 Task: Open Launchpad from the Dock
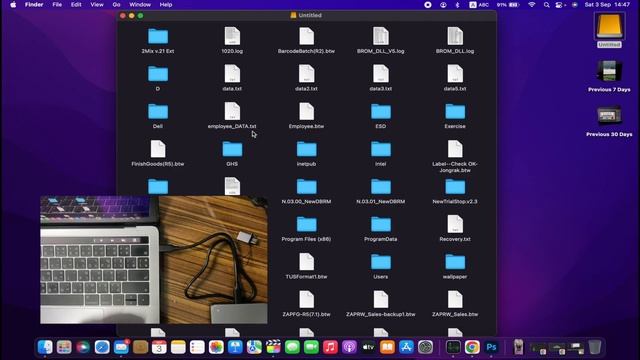click(x=64, y=347)
